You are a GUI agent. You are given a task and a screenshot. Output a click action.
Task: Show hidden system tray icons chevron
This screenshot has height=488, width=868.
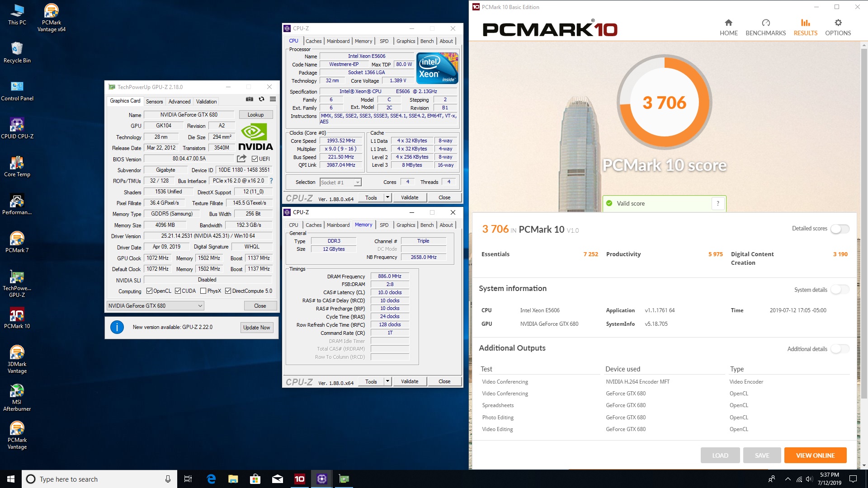[x=788, y=479]
